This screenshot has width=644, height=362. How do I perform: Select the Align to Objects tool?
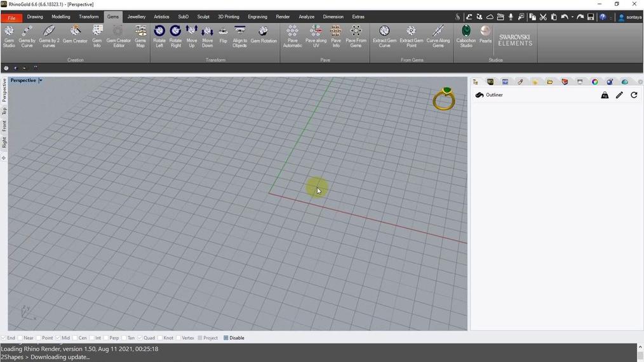click(x=240, y=36)
